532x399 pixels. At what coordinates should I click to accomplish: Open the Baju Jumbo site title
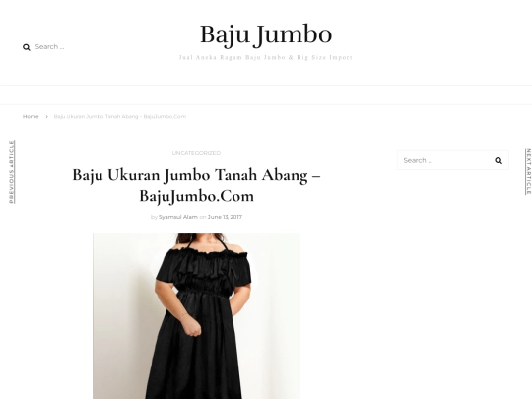[266, 34]
